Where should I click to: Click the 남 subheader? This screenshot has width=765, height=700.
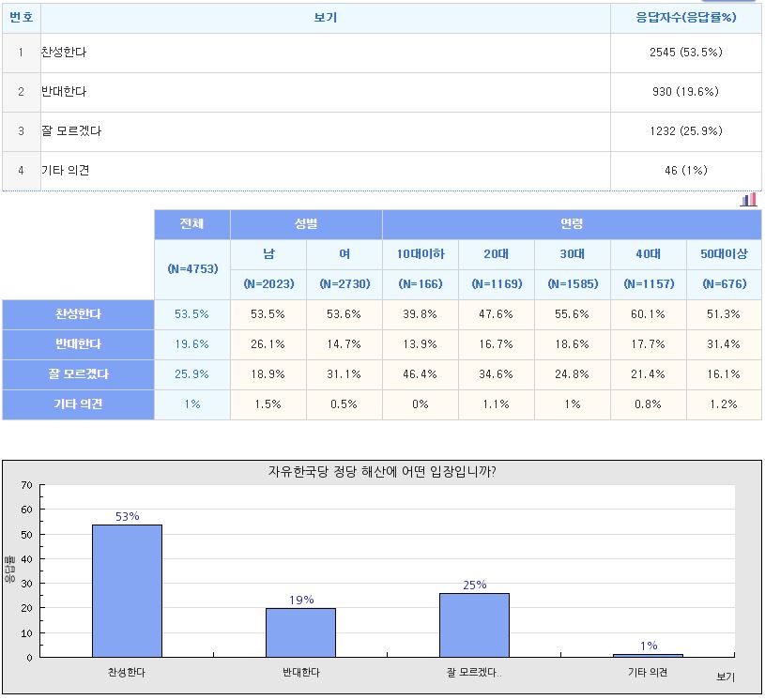[x=268, y=254]
